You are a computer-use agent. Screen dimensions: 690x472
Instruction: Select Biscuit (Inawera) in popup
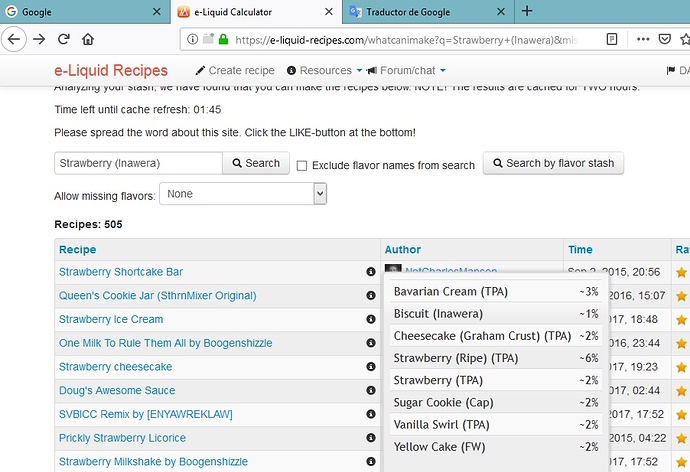pos(496,313)
